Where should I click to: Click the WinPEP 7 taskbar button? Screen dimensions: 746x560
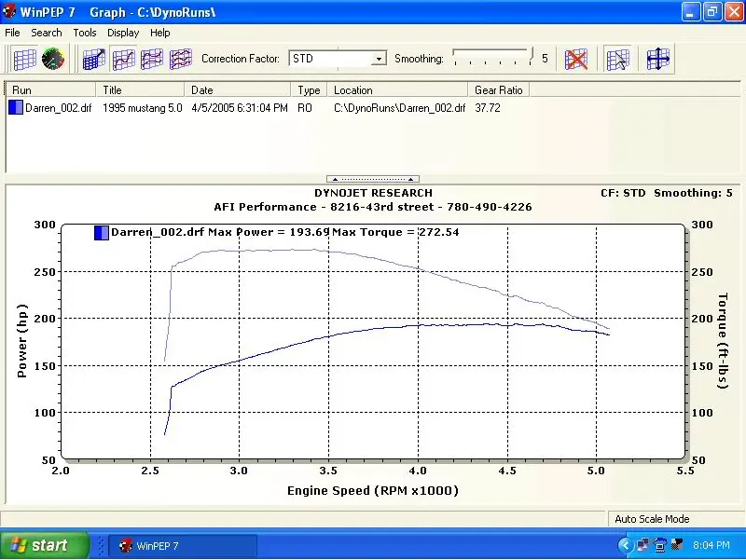183,546
